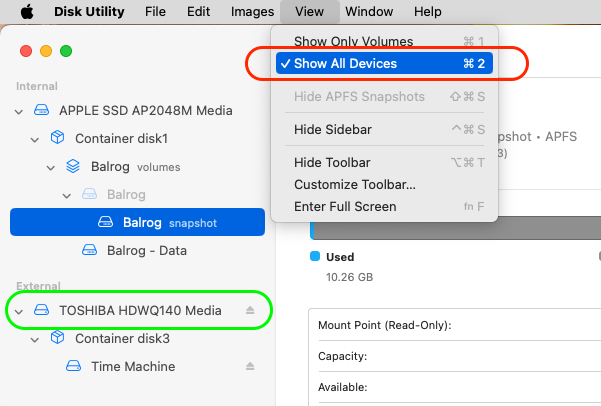The height and width of the screenshot is (406, 601).
Task: Select TOSHIBA HDWQ140 Media drive
Action: coord(137,310)
